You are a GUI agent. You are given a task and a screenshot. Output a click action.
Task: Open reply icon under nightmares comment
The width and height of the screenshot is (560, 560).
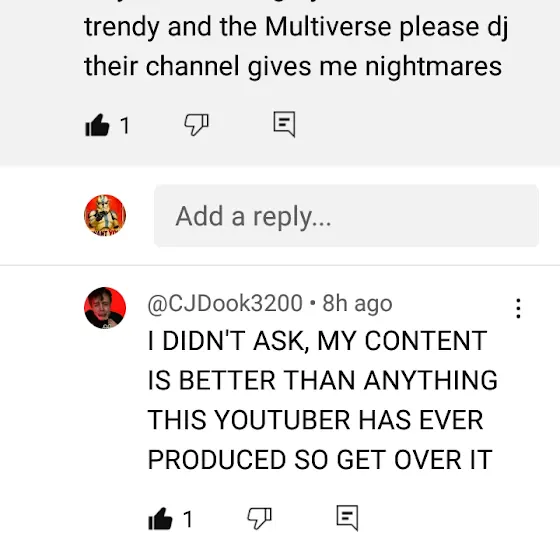(284, 124)
